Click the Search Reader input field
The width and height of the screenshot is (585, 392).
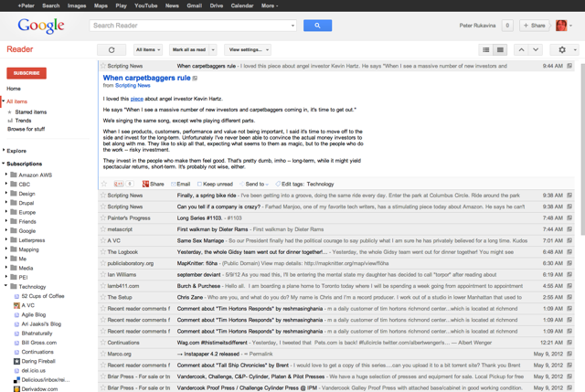(x=189, y=26)
